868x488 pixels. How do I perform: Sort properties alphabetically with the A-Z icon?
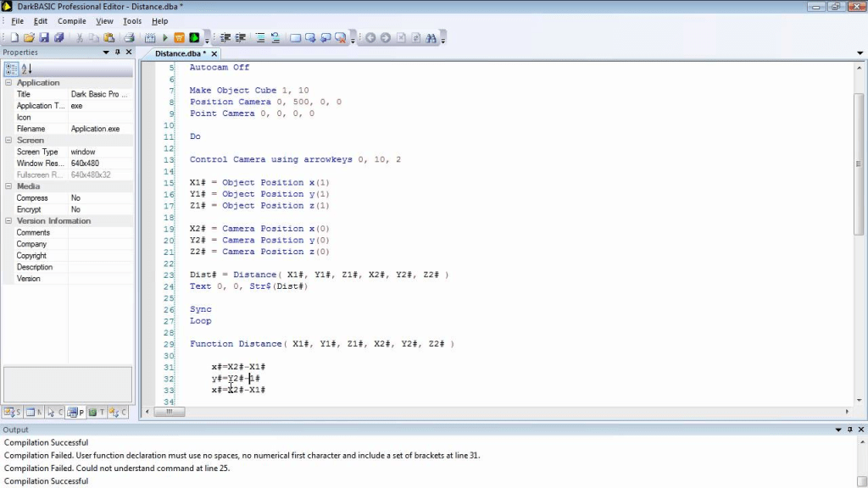[26, 69]
